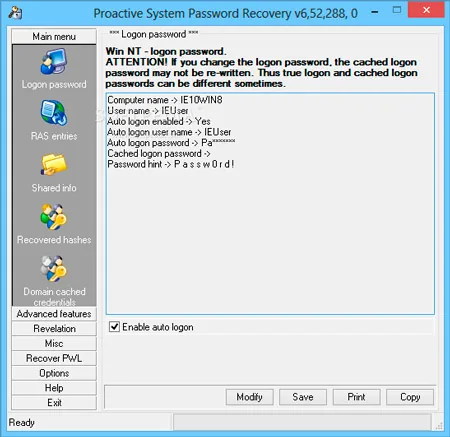Open the Shared info folder icon

click(x=54, y=165)
